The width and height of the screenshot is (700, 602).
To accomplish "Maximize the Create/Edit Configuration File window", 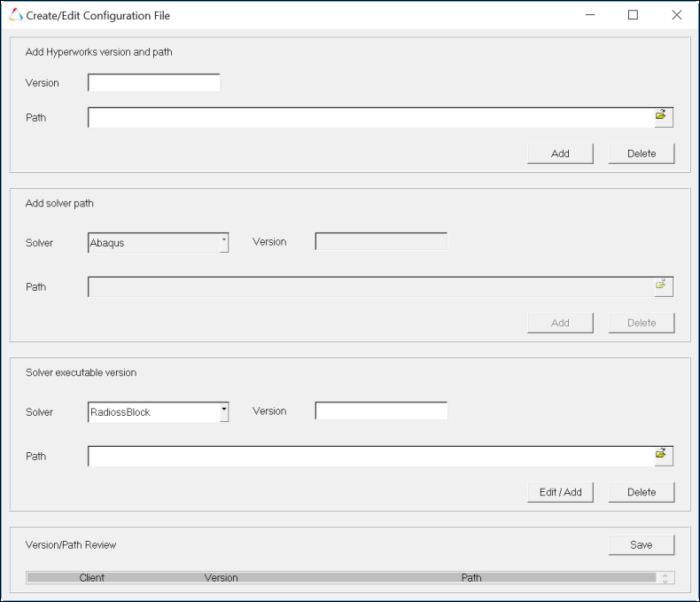I will pos(633,15).
